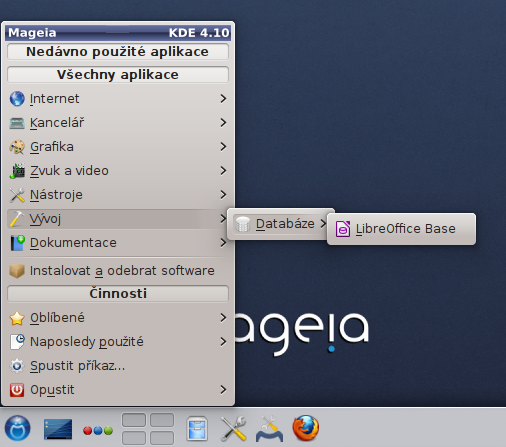
Task: Expand the Oblíbené submenu arrow
Action: 223,318
